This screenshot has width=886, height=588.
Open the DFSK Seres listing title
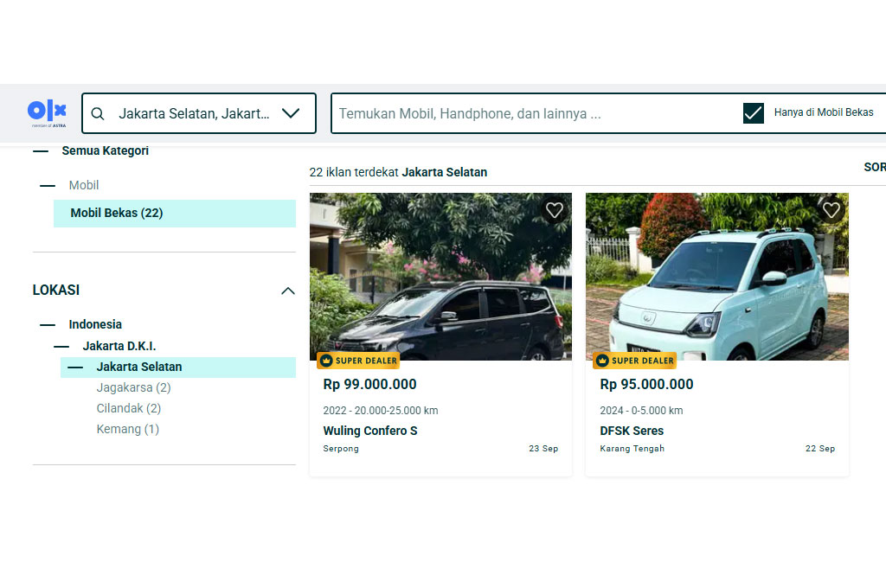[632, 431]
